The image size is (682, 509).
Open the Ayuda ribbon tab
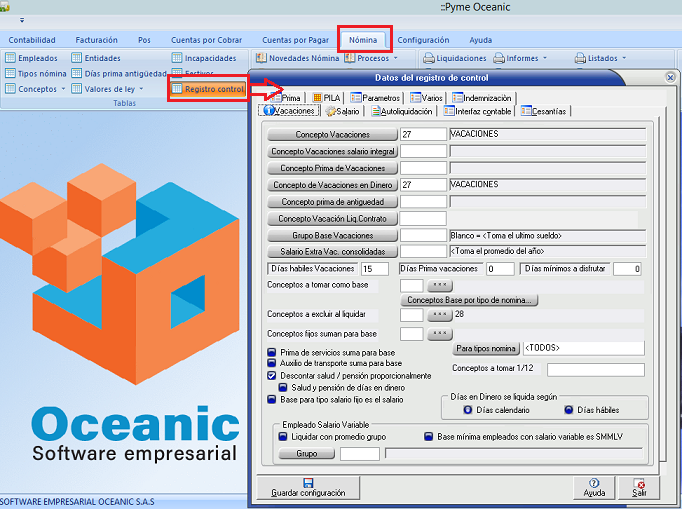(481, 40)
